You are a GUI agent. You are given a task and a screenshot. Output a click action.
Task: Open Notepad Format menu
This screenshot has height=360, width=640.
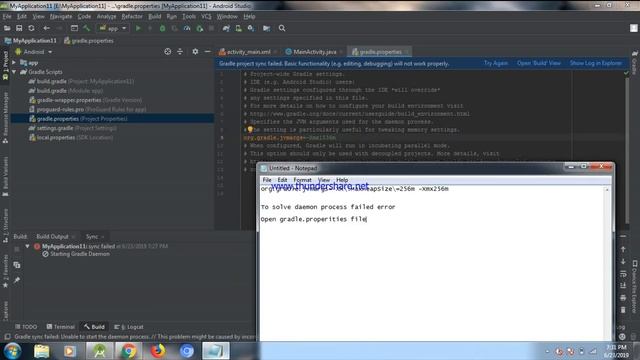pyautogui.click(x=302, y=180)
